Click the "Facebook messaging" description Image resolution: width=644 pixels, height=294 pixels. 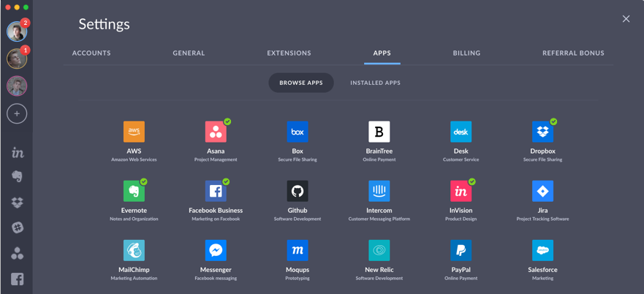point(216,279)
